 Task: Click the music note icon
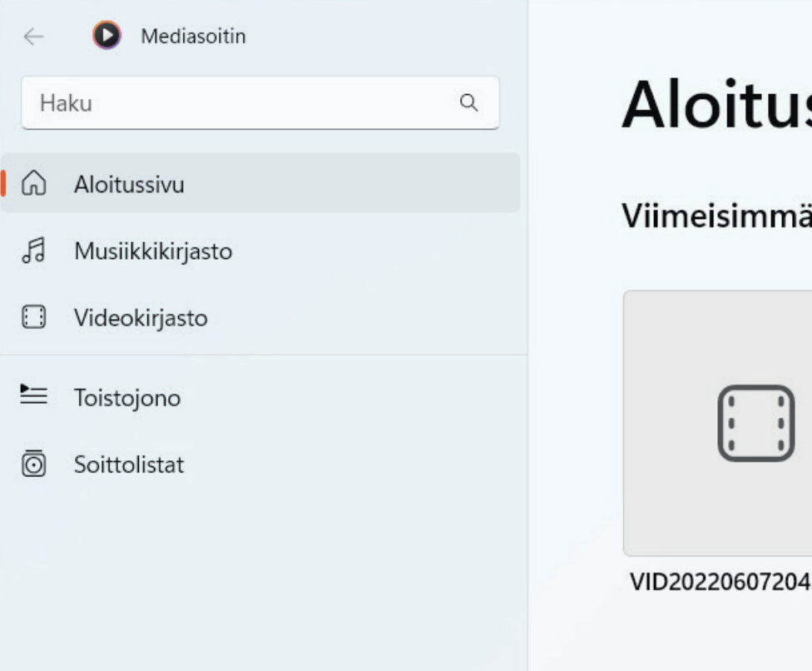pyautogui.click(x=33, y=251)
